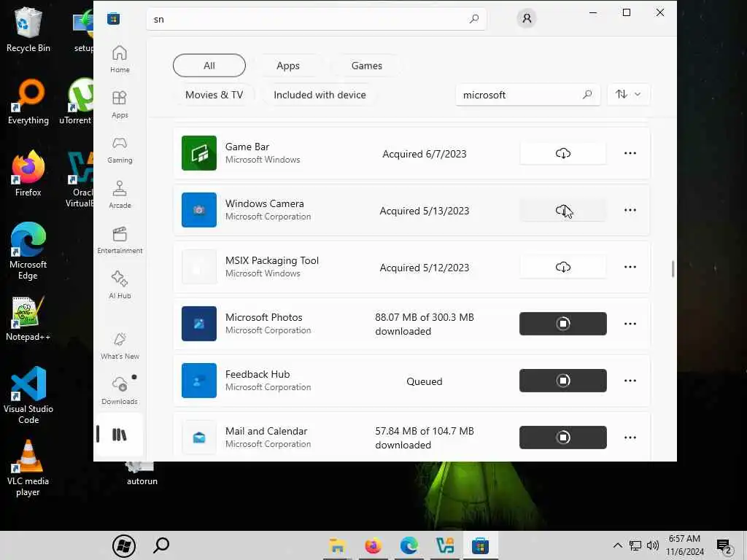Open MSIX Packaging Tool app name

(x=272, y=260)
